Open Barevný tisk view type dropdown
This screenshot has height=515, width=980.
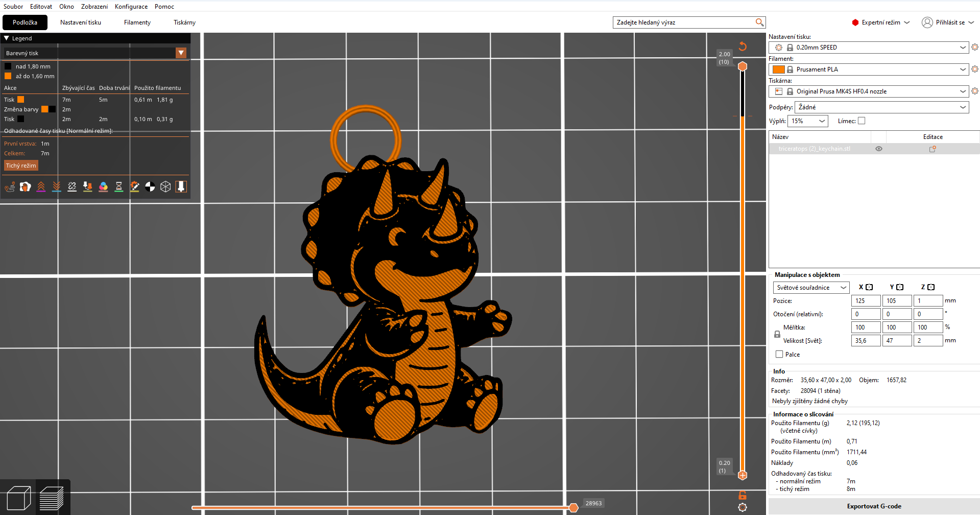pos(95,53)
